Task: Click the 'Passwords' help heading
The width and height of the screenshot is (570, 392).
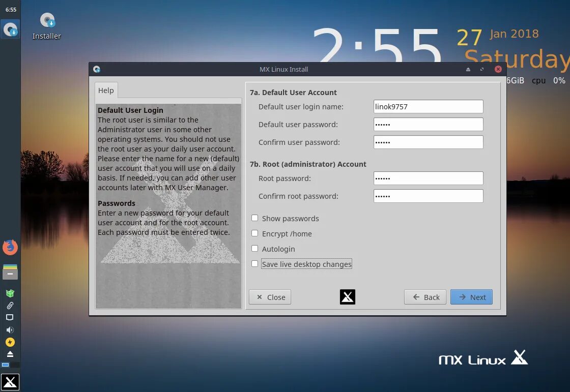Action: coord(117,203)
